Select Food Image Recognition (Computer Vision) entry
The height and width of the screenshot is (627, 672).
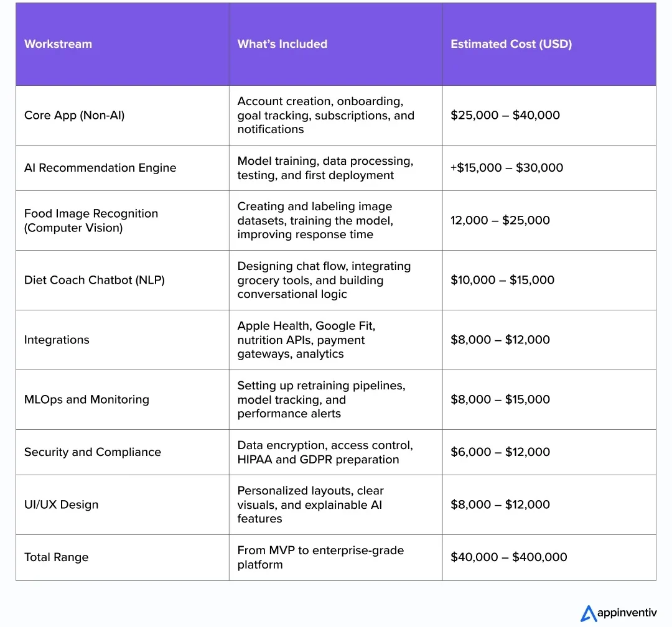coord(91,220)
